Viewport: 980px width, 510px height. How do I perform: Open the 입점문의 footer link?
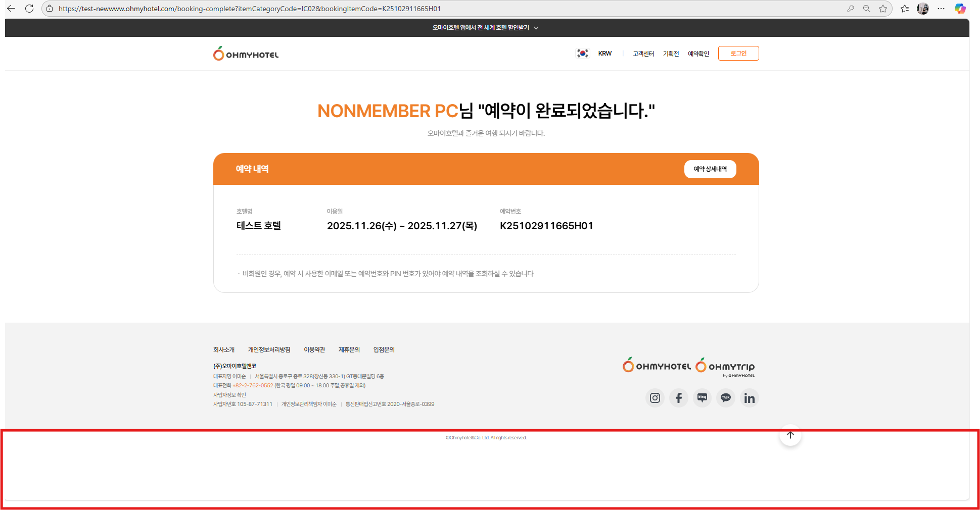point(384,349)
